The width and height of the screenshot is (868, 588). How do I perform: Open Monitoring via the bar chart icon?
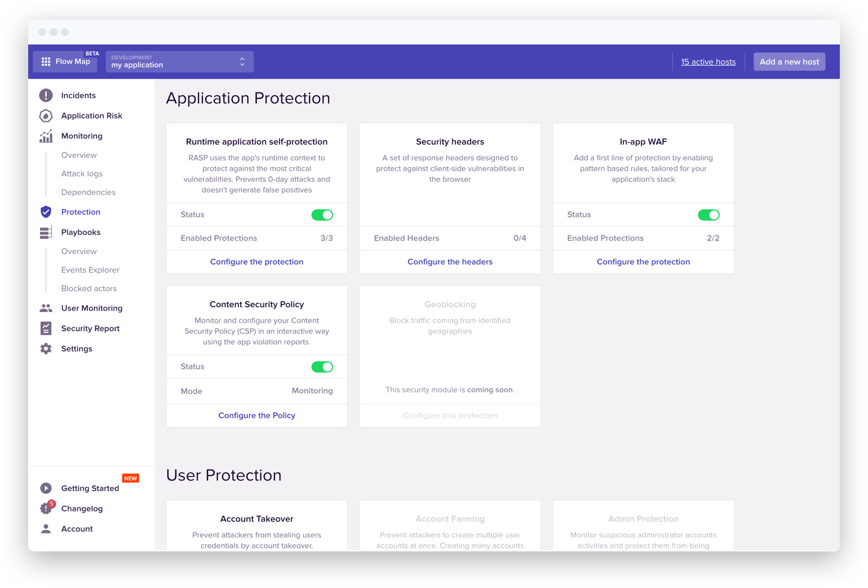(x=46, y=136)
